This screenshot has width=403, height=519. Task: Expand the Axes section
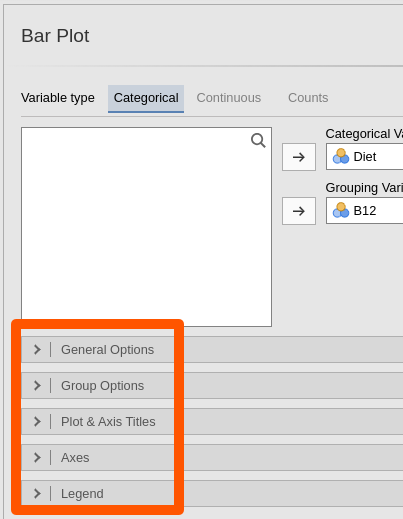pyautogui.click(x=212, y=458)
